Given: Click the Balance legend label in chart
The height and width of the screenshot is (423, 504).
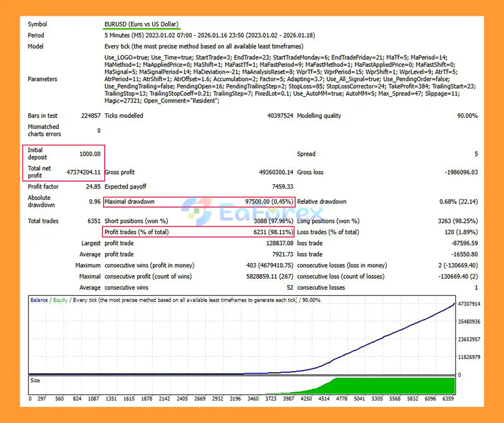Looking at the screenshot, I should click(x=39, y=300).
